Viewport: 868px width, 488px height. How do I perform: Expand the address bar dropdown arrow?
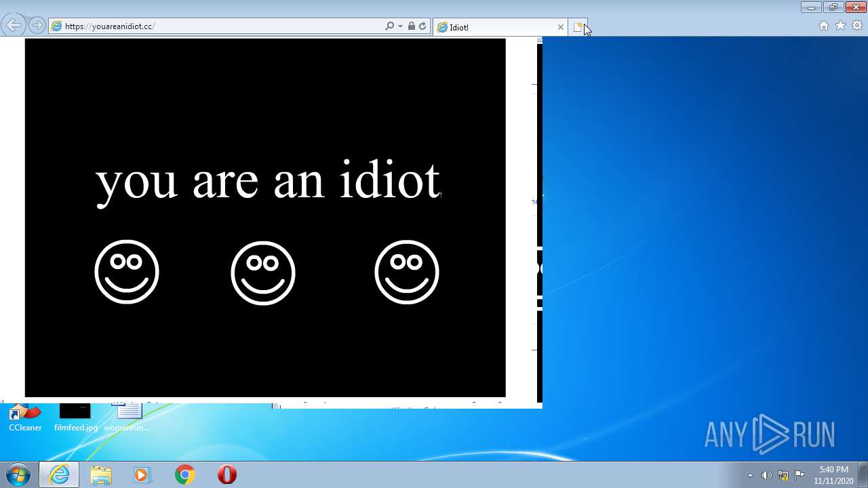pyautogui.click(x=400, y=26)
